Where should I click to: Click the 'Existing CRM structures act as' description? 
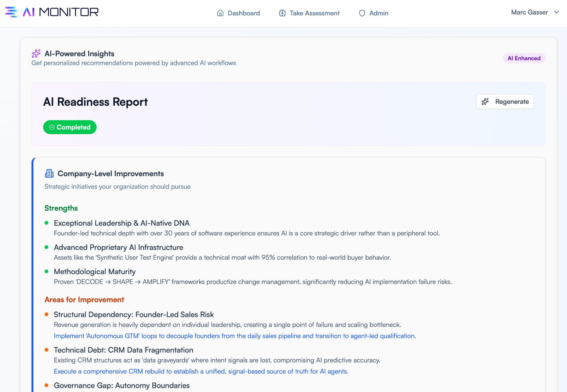coord(217,360)
